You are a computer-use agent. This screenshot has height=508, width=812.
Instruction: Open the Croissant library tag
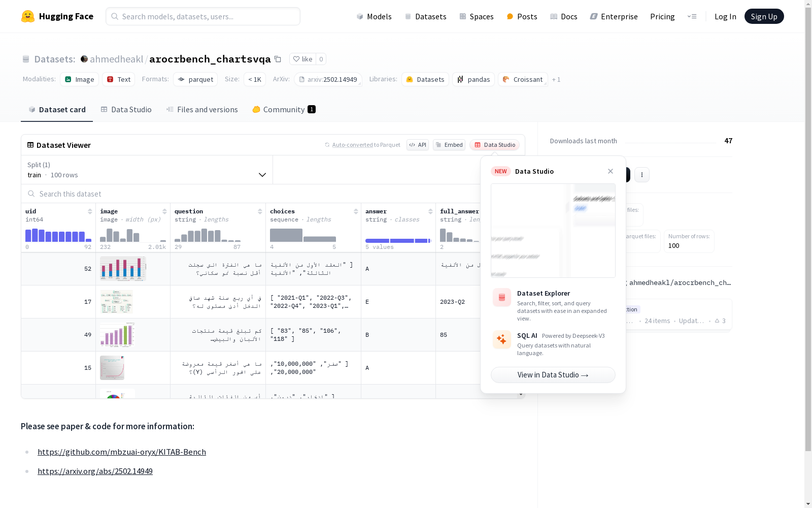point(523,79)
